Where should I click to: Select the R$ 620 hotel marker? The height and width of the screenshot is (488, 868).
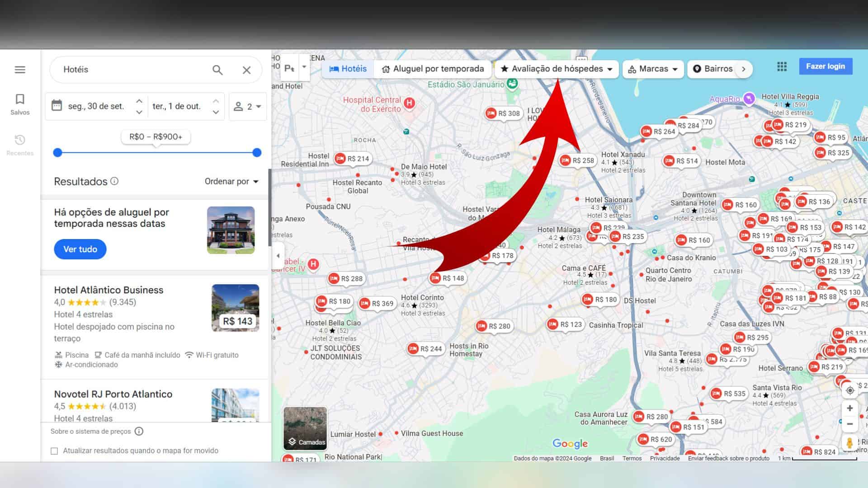[656, 439]
